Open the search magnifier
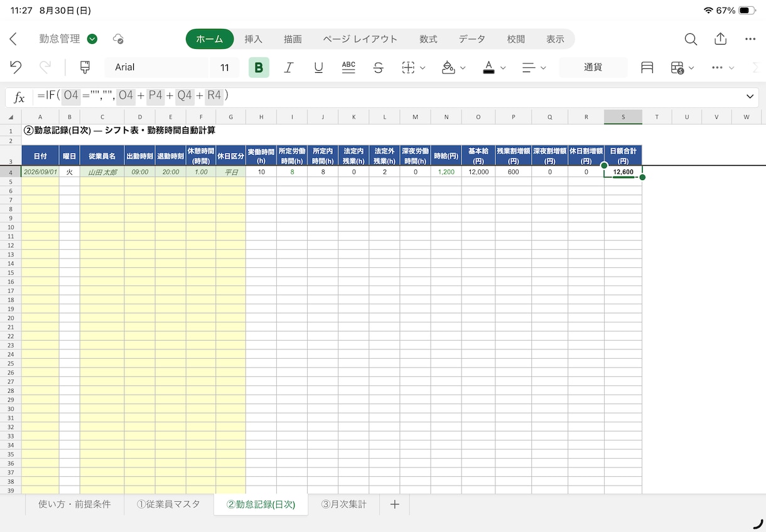Image resolution: width=766 pixels, height=532 pixels. [691, 39]
